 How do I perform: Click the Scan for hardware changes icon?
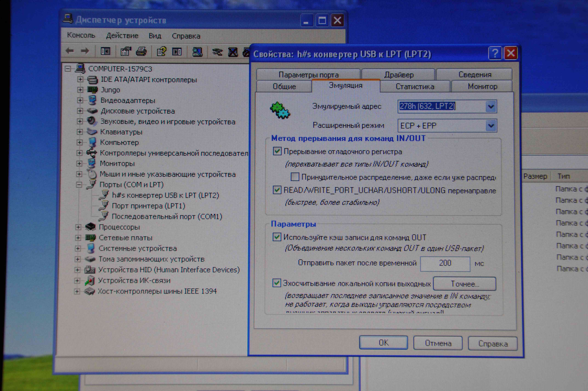click(x=197, y=52)
